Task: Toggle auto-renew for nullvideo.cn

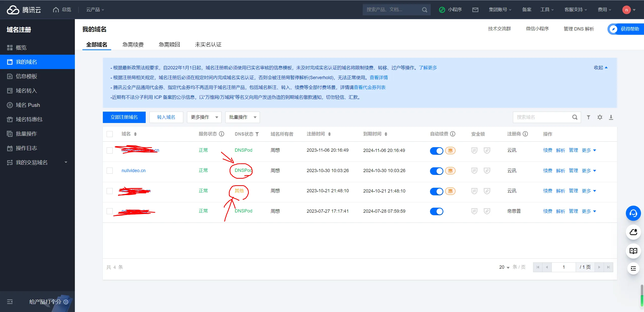Action: 436,171
